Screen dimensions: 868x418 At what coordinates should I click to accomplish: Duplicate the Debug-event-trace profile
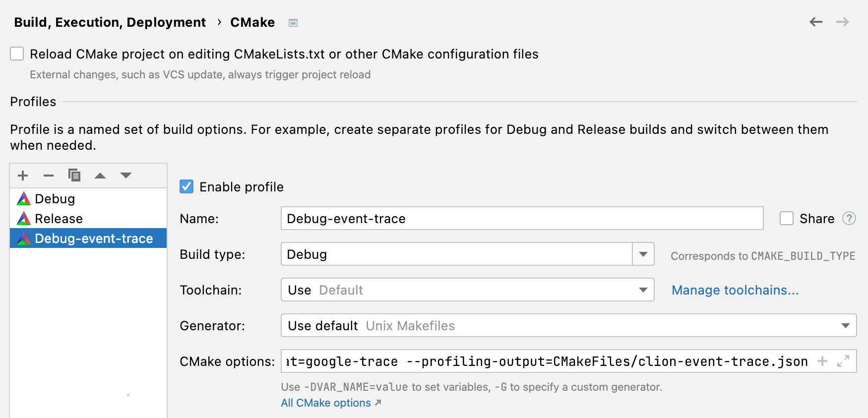[x=74, y=175]
